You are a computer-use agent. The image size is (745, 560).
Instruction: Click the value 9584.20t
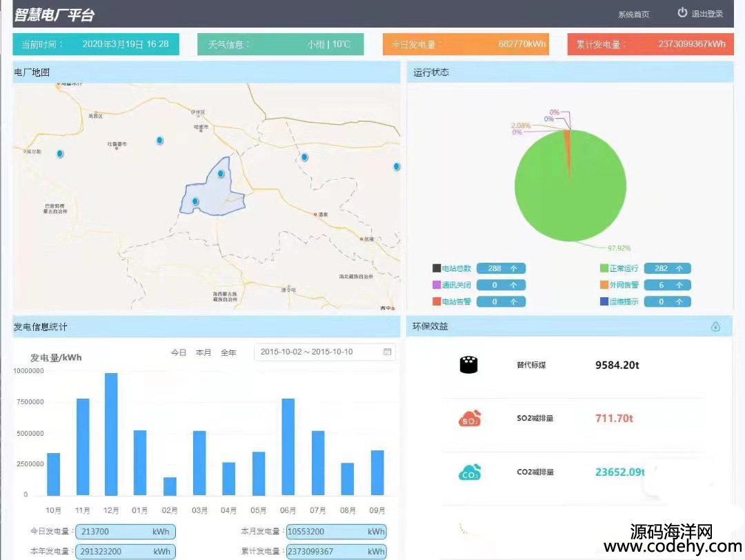coord(617,365)
